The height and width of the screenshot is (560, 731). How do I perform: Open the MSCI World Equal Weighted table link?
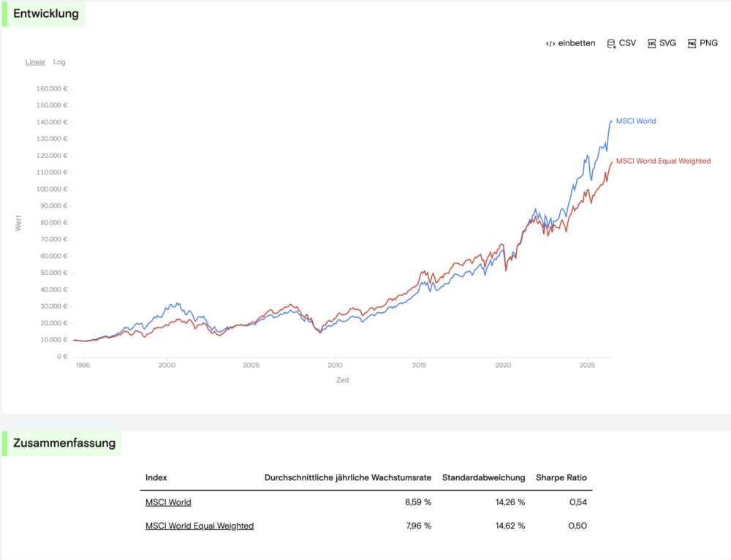tap(200, 526)
